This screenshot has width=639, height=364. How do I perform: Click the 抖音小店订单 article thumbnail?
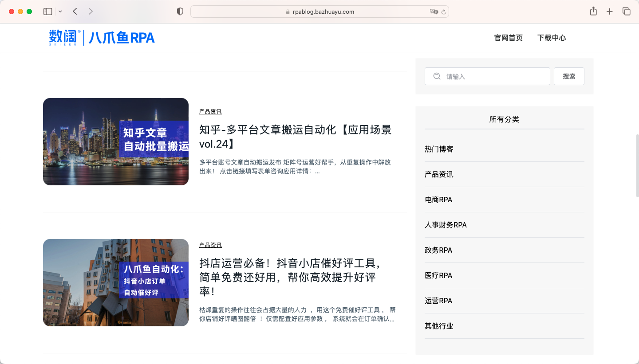[116, 282]
